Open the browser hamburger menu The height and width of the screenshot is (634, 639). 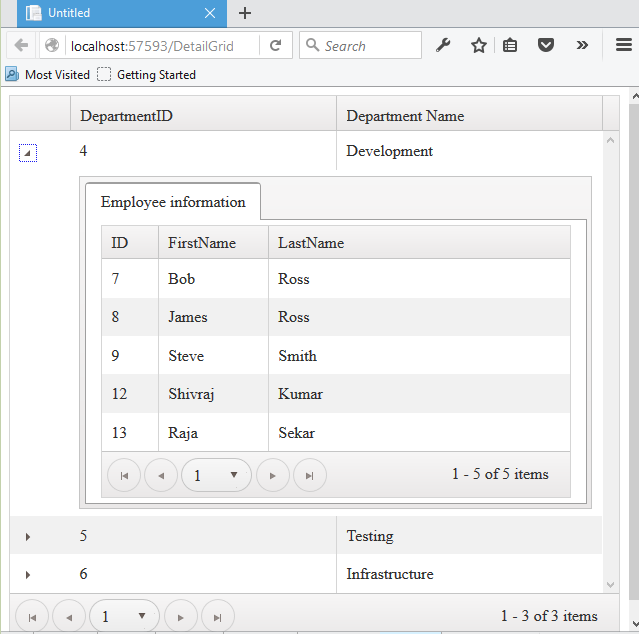point(623,46)
